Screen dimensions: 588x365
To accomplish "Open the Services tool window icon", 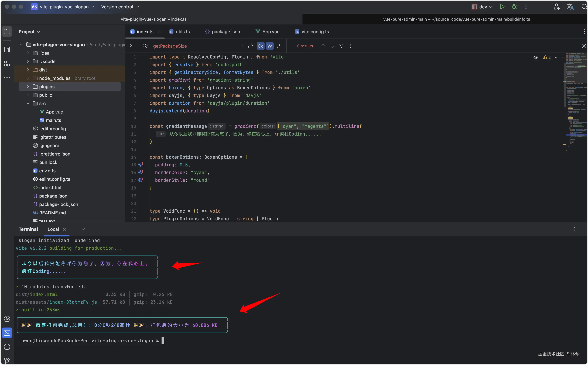I will [7, 319].
